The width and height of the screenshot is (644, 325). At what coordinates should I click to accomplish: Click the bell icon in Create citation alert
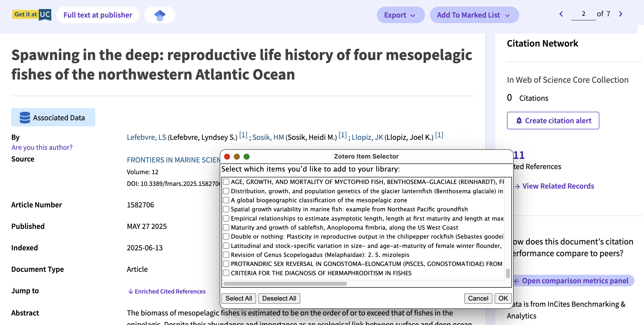point(519,121)
